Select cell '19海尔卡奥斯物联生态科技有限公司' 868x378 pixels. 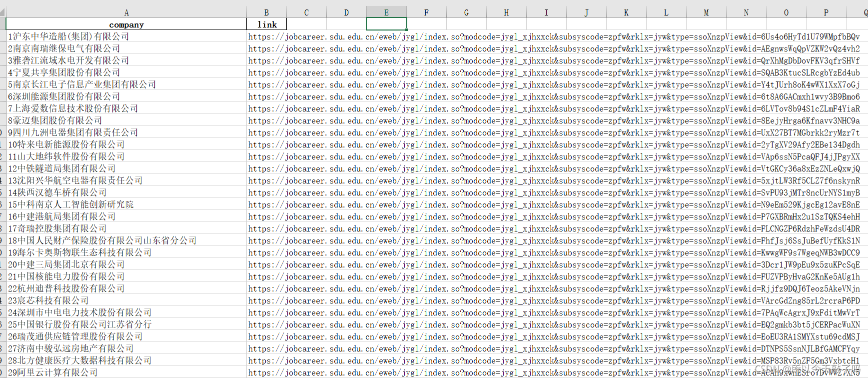pyautogui.click(x=126, y=252)
